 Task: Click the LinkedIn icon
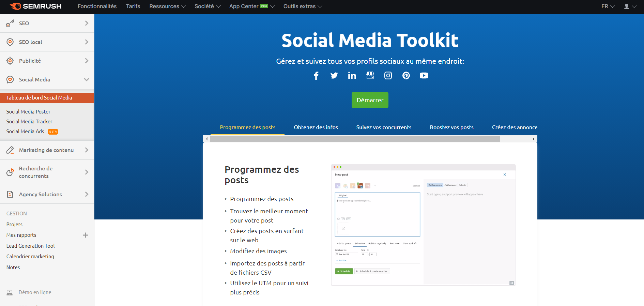tap(352, 76)
